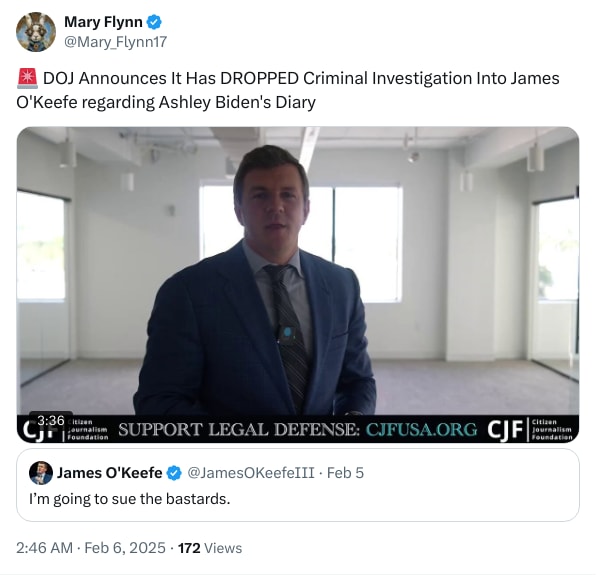The width and height of the screenshot is (611, 575).
Task: Click the verified badge beside Mary Flynn
Action: [155, 22]
